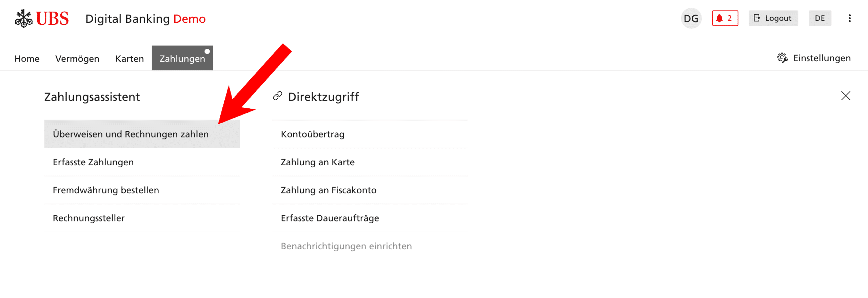Viewport: 868px width, 298px height.
Task: Open Erfasste Zahlungen
Action: coord(142,162)
